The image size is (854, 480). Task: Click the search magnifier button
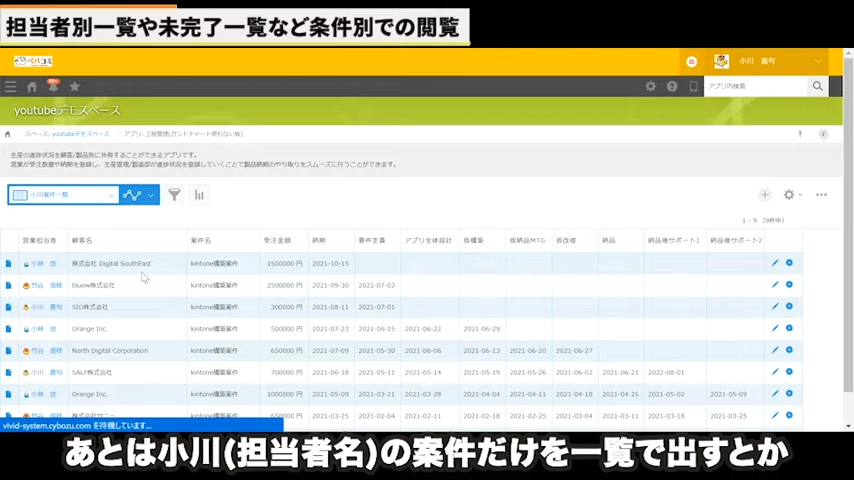tap(818, 86)
